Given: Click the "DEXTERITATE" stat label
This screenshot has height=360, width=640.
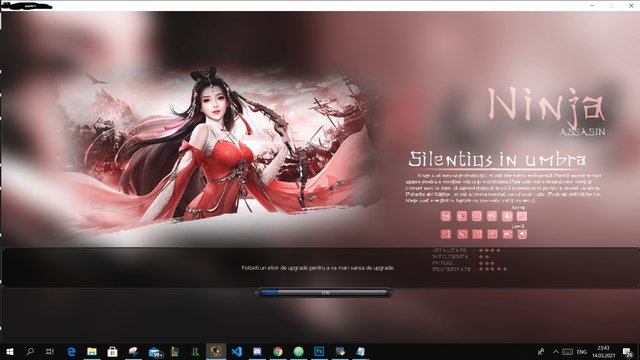Looking at the screenshot, I should pos(451,269).
